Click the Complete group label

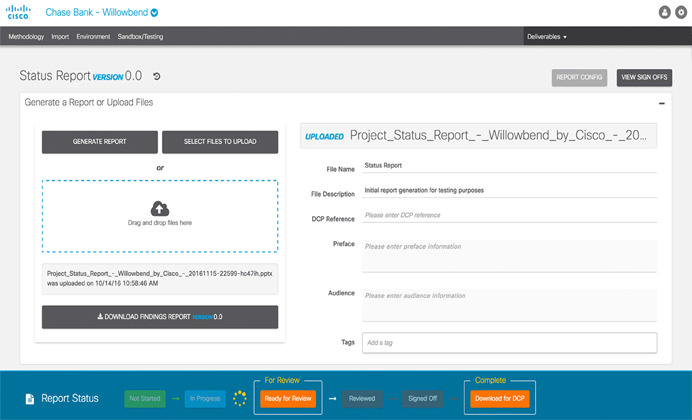(490, 380)
